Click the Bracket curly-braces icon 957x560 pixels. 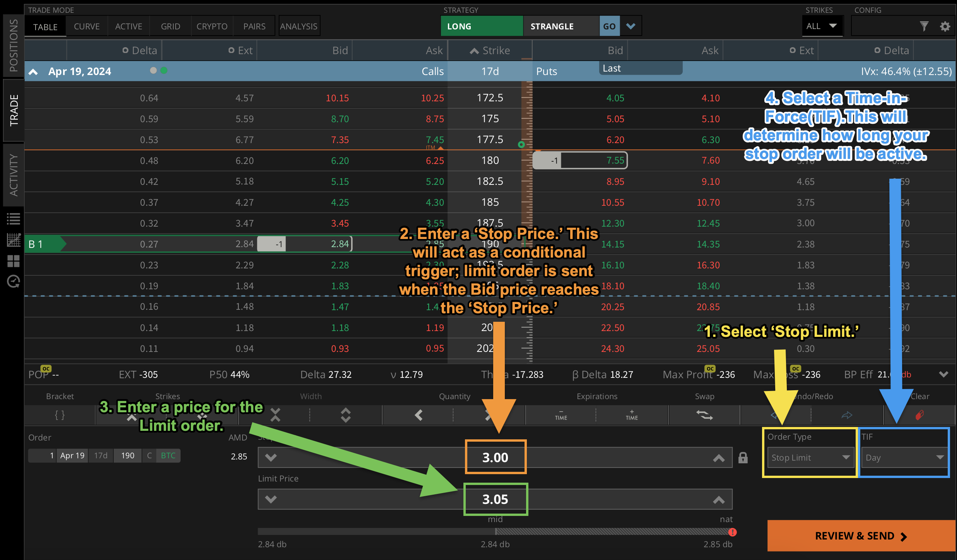point(60,415)
